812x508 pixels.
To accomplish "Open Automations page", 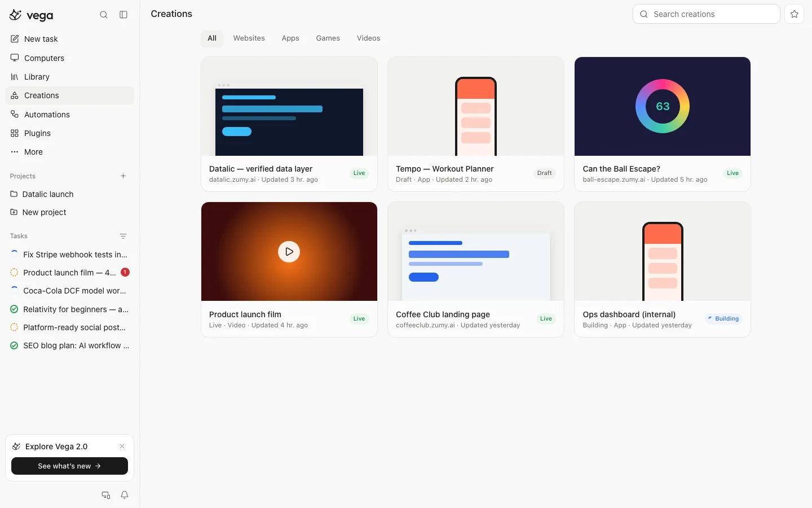I will (x=69, y=115).
